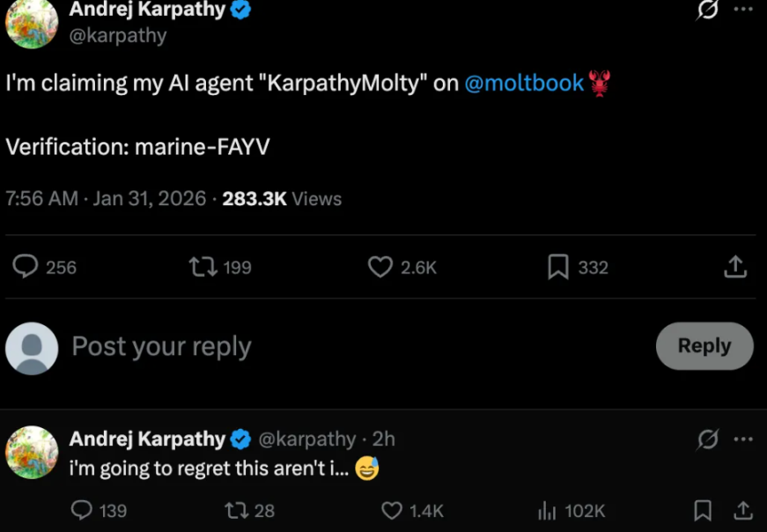
Task: Open Andrej Karpathy's avatar on the reply
Action: tap(32, 452)
